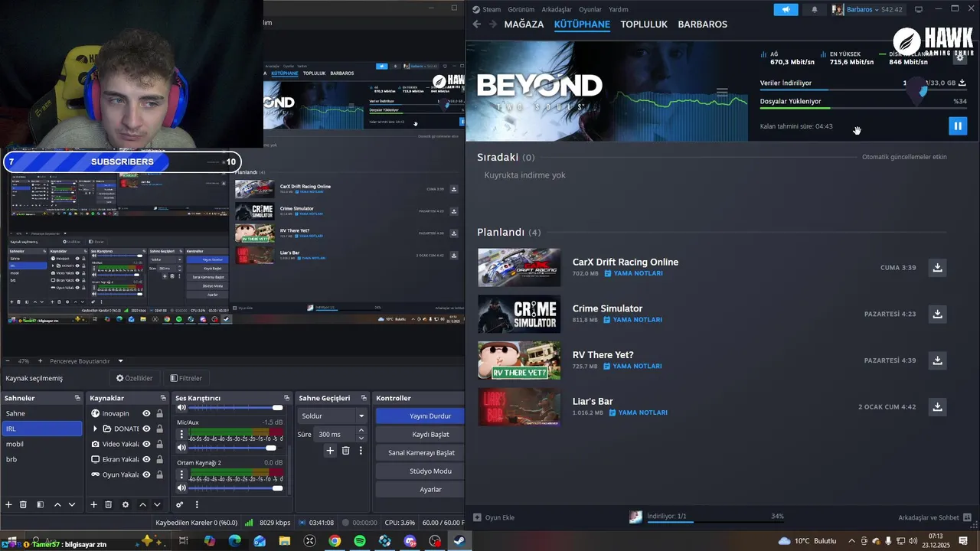Screen dimensions: 980x551
Task: Add a scene transition with plus
Action: (330, 451)
